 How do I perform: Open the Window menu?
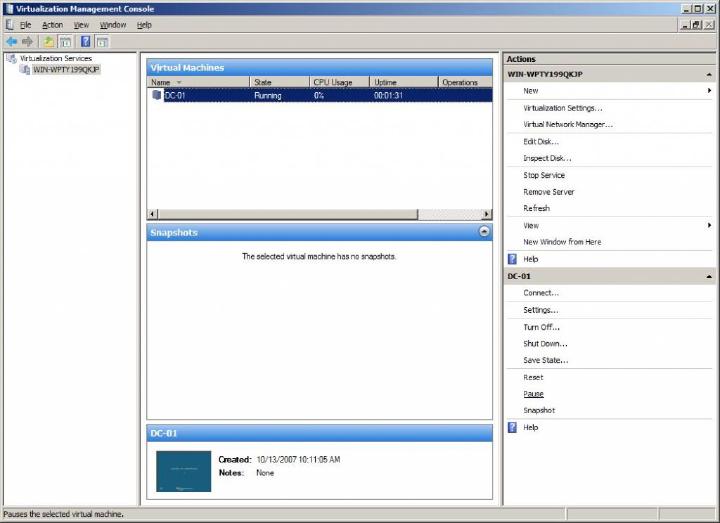[x=112, y=25]
